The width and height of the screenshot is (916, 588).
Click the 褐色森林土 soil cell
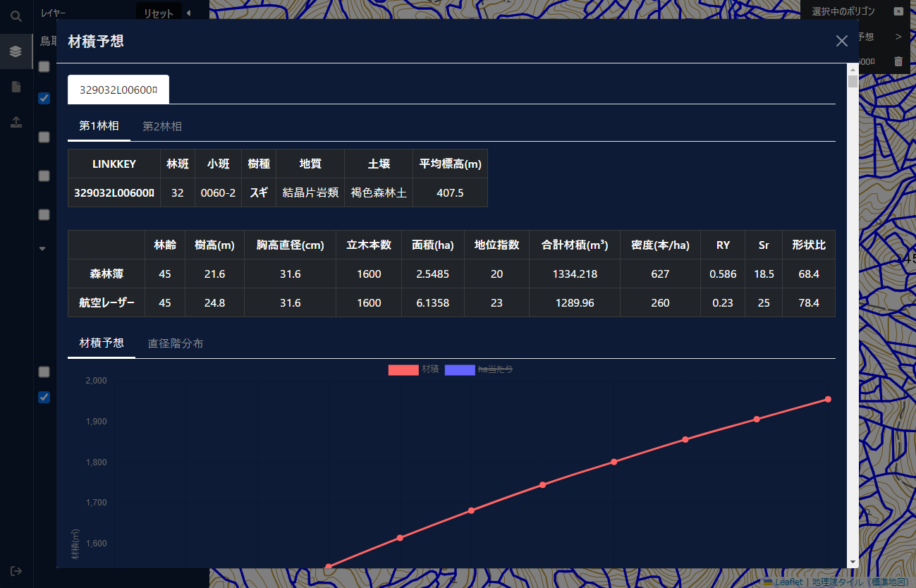coord(379,192)
